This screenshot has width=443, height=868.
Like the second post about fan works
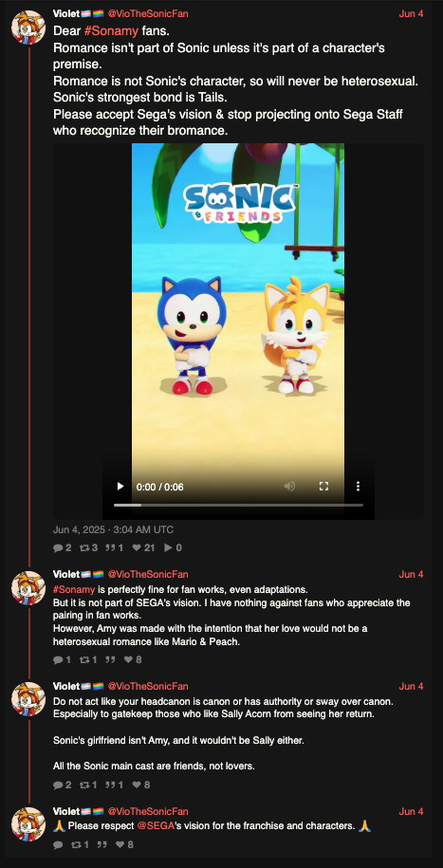[x=133, y=660]
